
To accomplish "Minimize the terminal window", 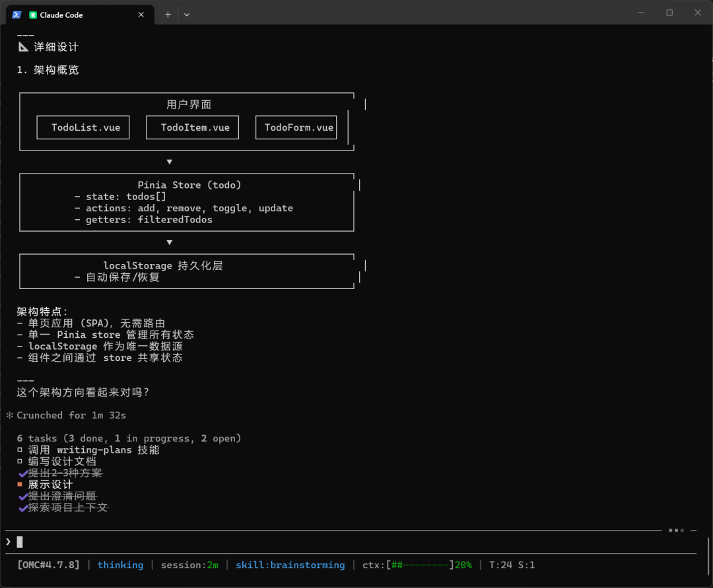I will (x=641, y=13).
